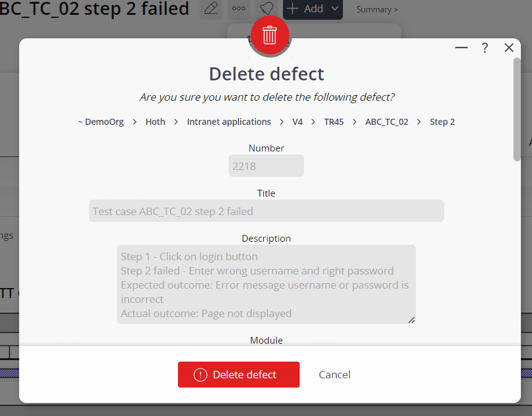Screen dimensions: 532x416
Task: Minimize the Delete defect dialog
Action: 461,48
